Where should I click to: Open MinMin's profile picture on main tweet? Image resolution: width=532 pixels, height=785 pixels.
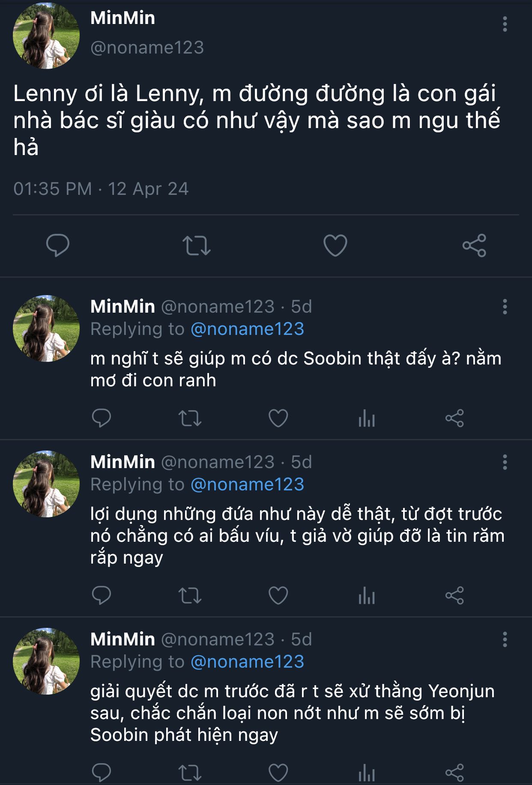click(46, 36)
